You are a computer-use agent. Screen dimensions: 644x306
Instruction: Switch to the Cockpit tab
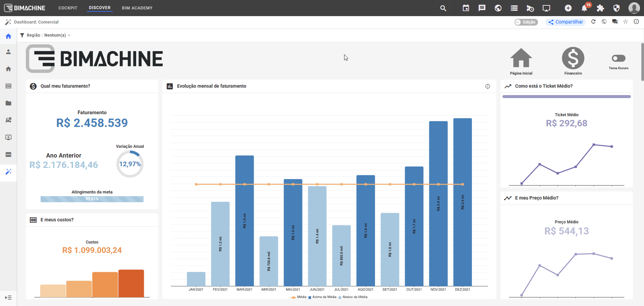68,8
